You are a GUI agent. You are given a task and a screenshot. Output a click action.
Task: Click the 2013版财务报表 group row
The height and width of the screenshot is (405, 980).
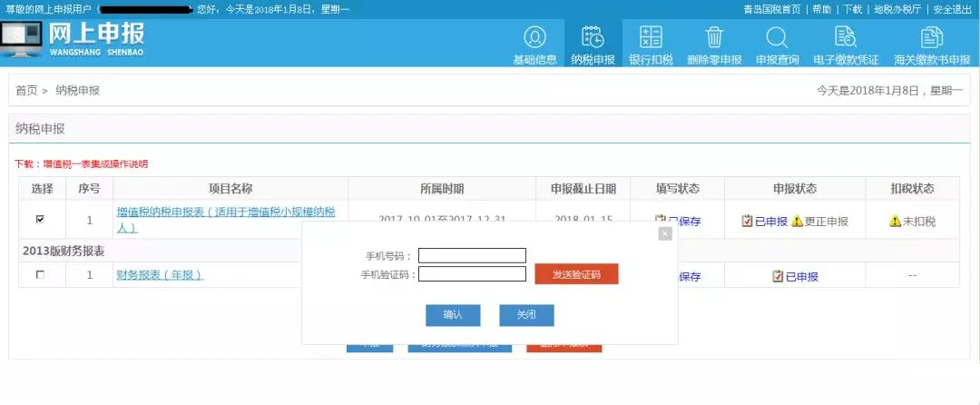tap(489, 251)
